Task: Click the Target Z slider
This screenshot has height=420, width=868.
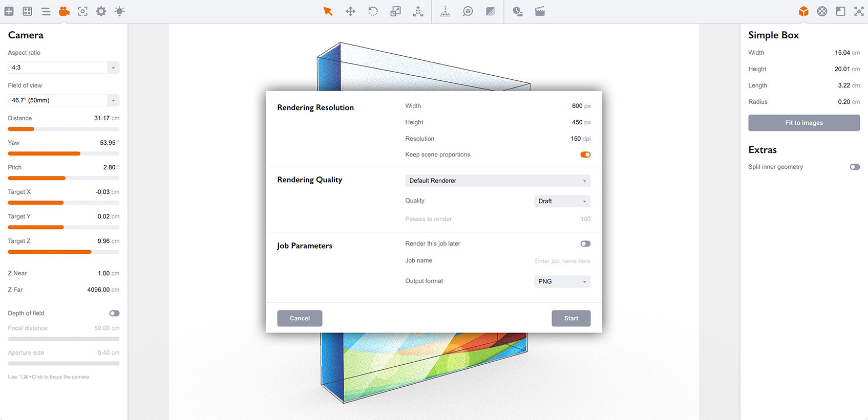Action: point(63,252)
